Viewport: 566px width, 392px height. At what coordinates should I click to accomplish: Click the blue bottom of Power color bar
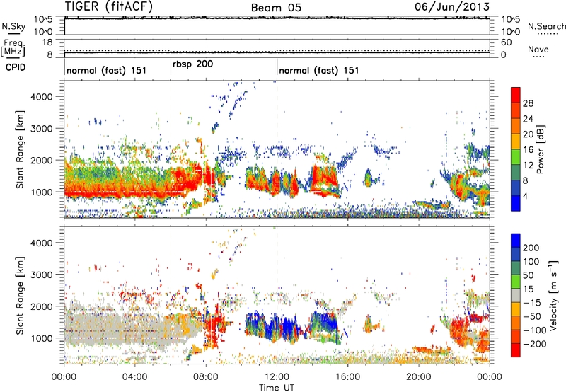click(x=516, y=203)
